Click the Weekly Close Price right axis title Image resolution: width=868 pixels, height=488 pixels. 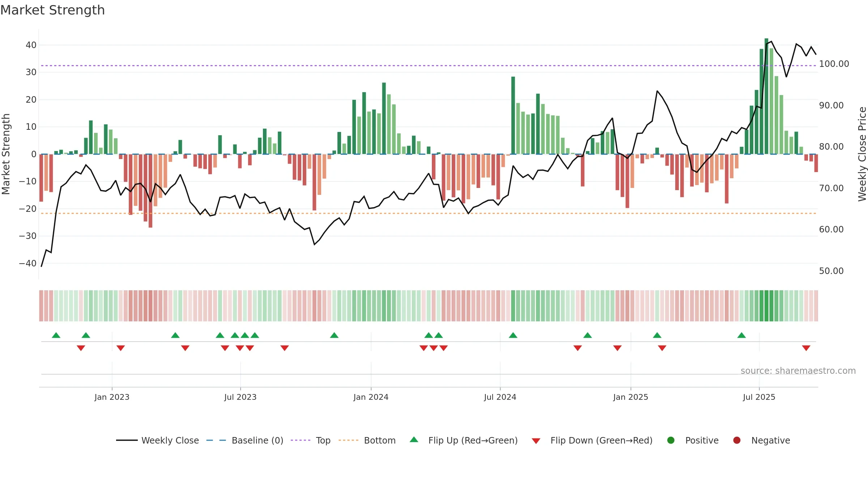tap(862, 154)
